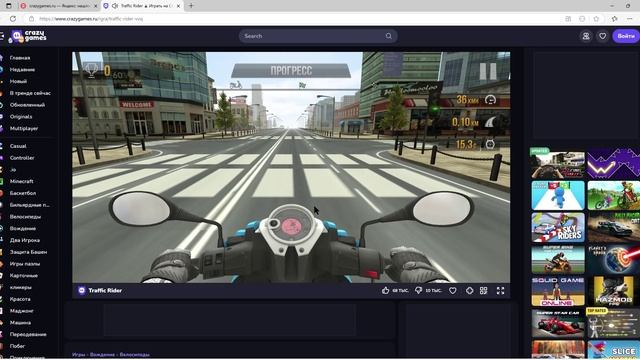Select Переодевание category in the sidebar
640x360 pixels.
pos(28,335)
